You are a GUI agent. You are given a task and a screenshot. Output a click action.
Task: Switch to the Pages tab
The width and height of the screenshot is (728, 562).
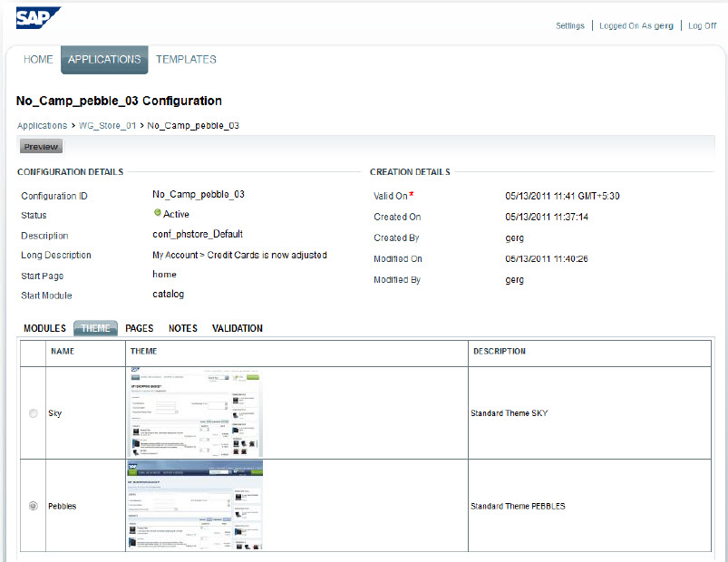139,328
